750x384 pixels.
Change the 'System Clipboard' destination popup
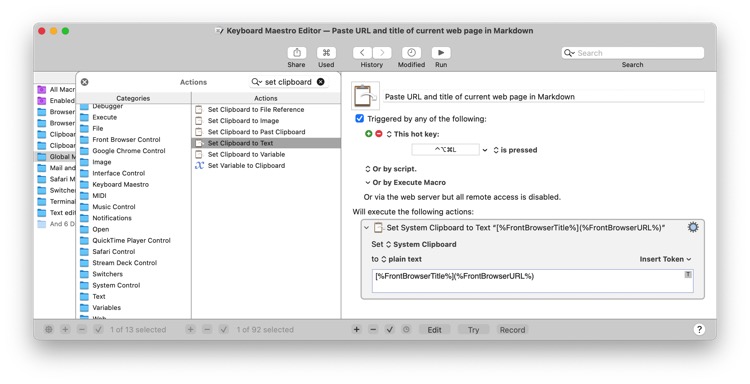click(x=421, y=244)
